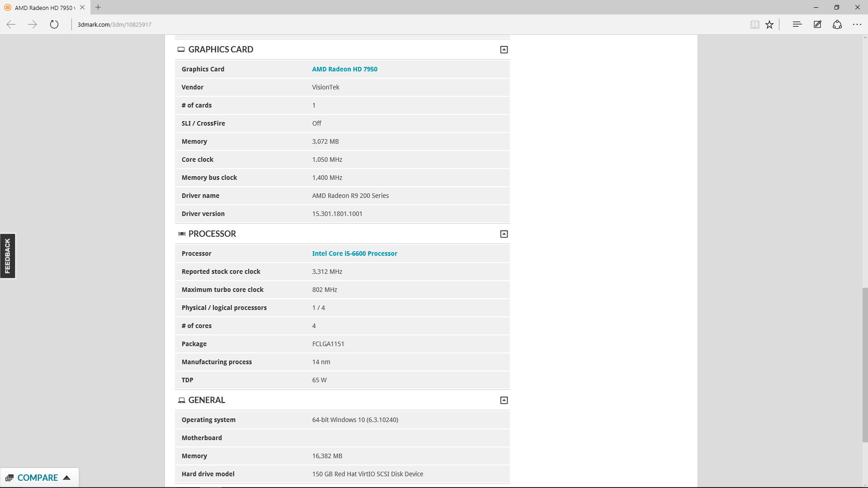
Task: Collapse the General section
Action: click(x=504, y=400)
